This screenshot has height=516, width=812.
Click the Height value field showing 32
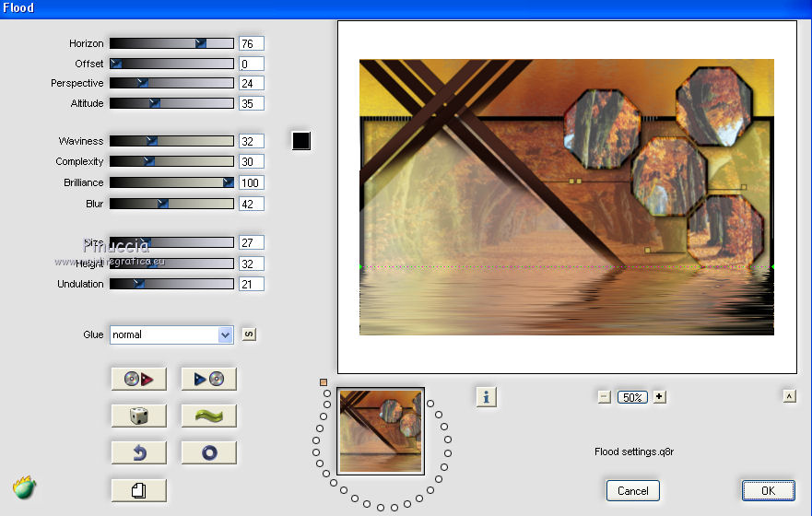pos(252,264)
